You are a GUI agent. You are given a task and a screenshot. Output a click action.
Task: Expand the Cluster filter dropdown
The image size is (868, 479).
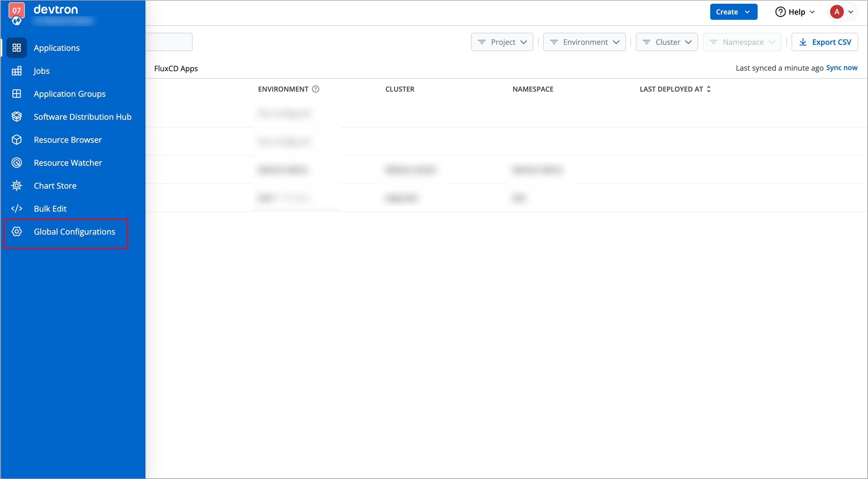click(x=667, y=42)
